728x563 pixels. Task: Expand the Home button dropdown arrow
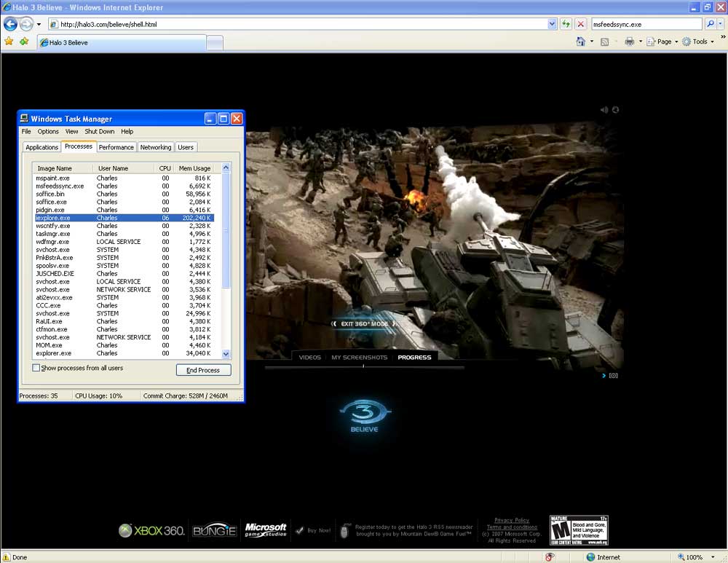(x=591, y=42)
